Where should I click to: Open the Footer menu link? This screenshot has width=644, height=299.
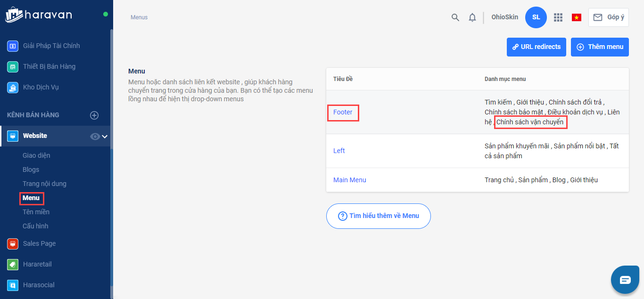(x=343, y=112)
